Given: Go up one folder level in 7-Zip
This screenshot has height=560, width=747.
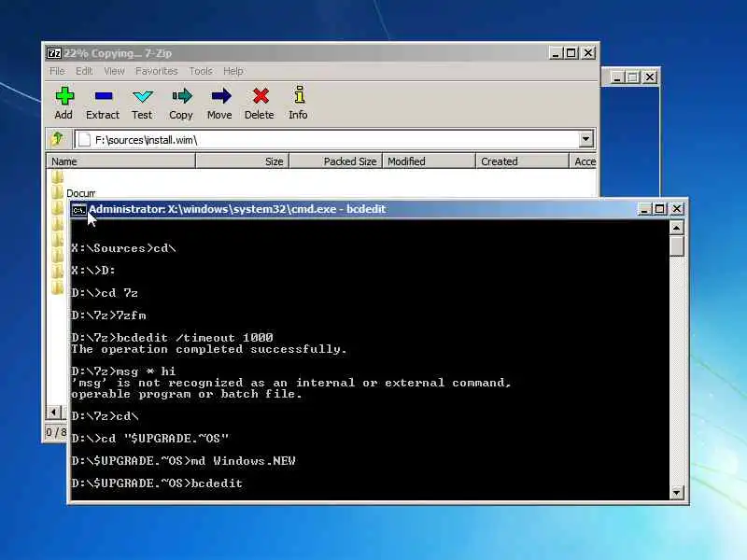Looking at the screenshot, I should pyautogui.click(x=58, y=139).
